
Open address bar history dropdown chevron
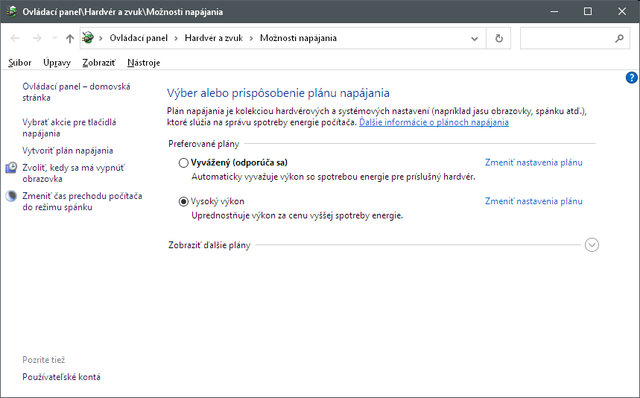pos(474,39)
